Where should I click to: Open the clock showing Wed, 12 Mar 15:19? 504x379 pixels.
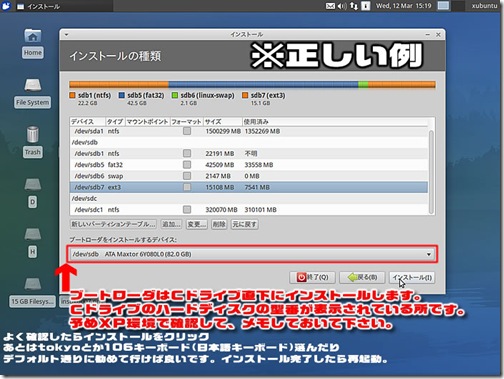tap(403, 6)
